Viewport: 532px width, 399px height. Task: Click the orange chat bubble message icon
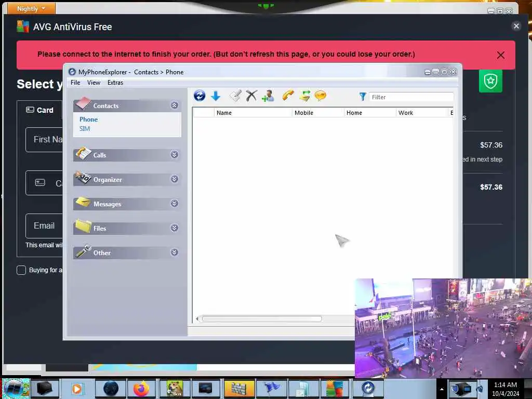[x=320, y=96]
